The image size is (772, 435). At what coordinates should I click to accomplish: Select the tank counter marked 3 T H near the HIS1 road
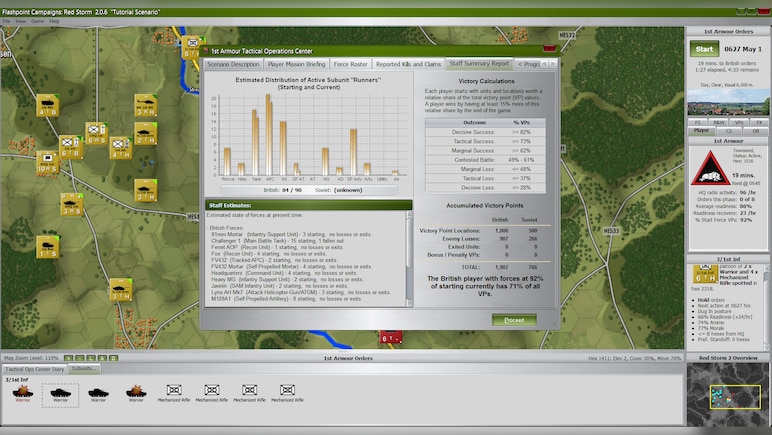pyautogui.click(x=146, y=190)
